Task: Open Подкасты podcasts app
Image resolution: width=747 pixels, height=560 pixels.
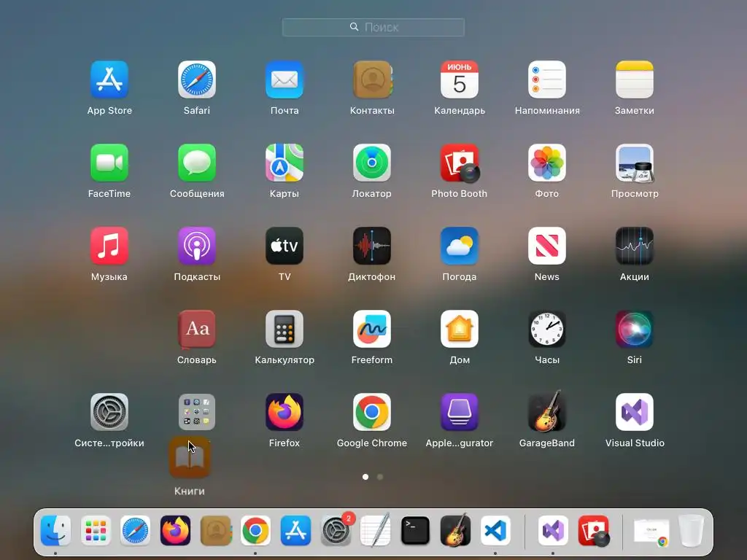Action: (197, 246)
